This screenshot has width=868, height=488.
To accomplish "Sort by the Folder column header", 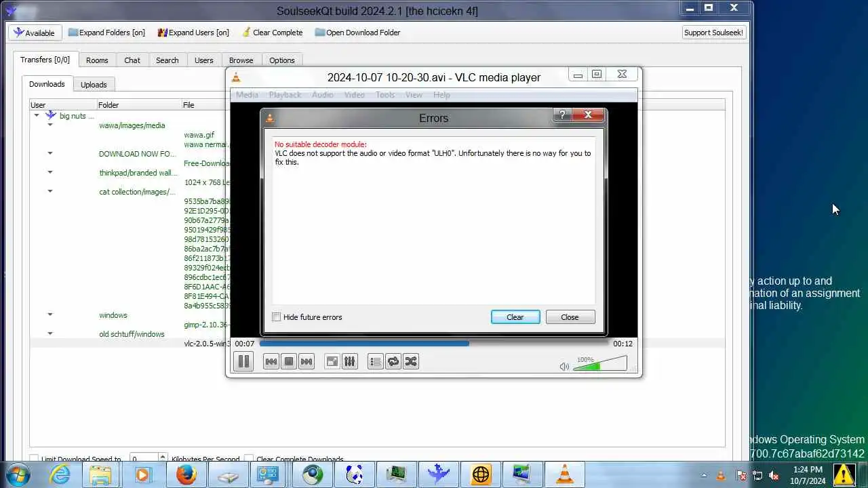I will click(139, 105).
